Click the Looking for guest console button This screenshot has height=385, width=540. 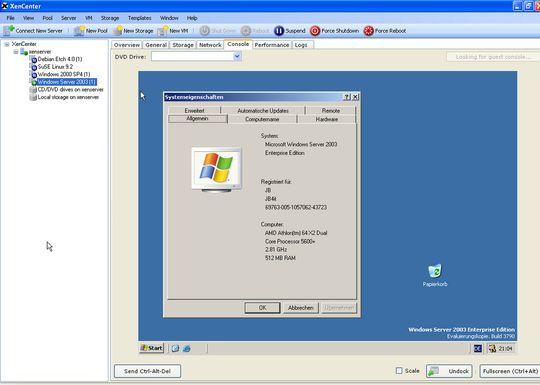click(493, 57)
